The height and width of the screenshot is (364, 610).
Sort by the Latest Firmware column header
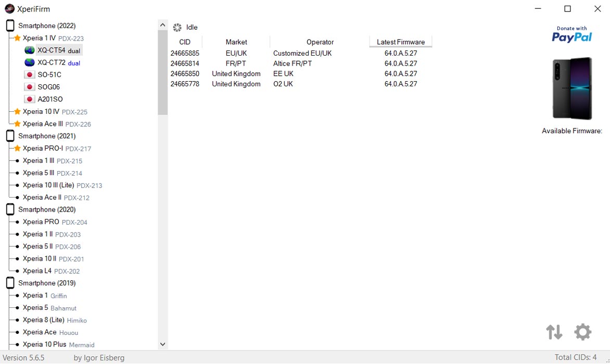(x=401, y=42)
